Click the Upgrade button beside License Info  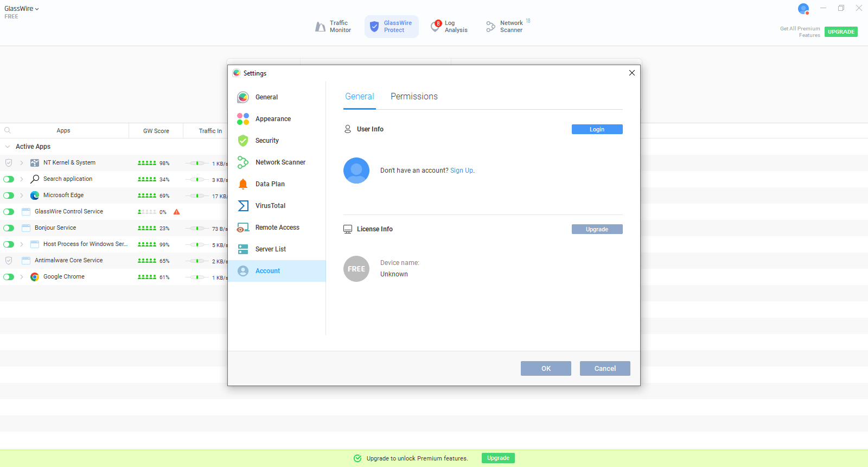[597, 229]
